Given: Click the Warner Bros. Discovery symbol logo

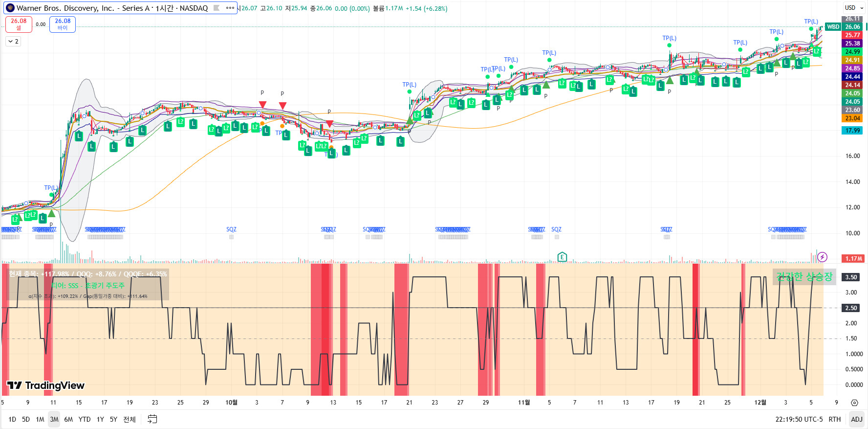Looking at the screenshot, I should 10,8.
